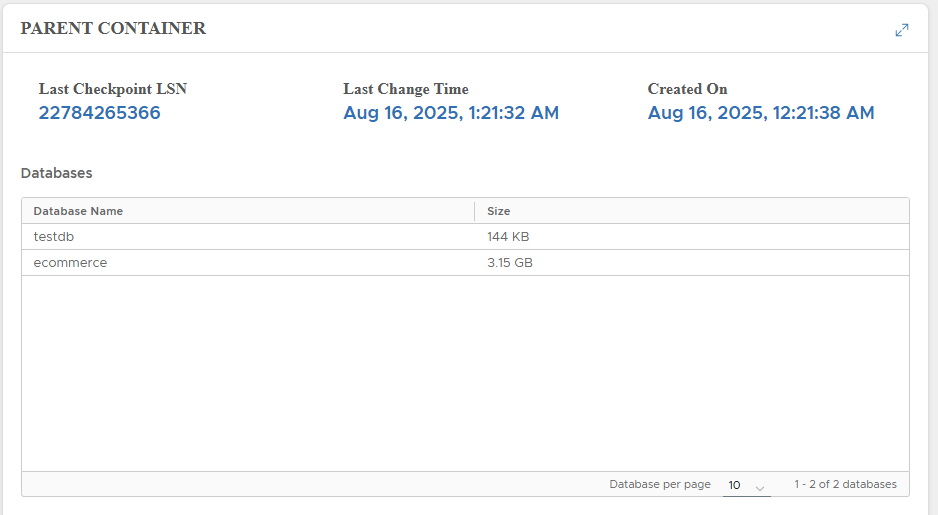The width and height of the screenshot is (938, 515).
Task: Click the Last Checkpoint LSN value 22784265366
Action: tap(99, 113)
